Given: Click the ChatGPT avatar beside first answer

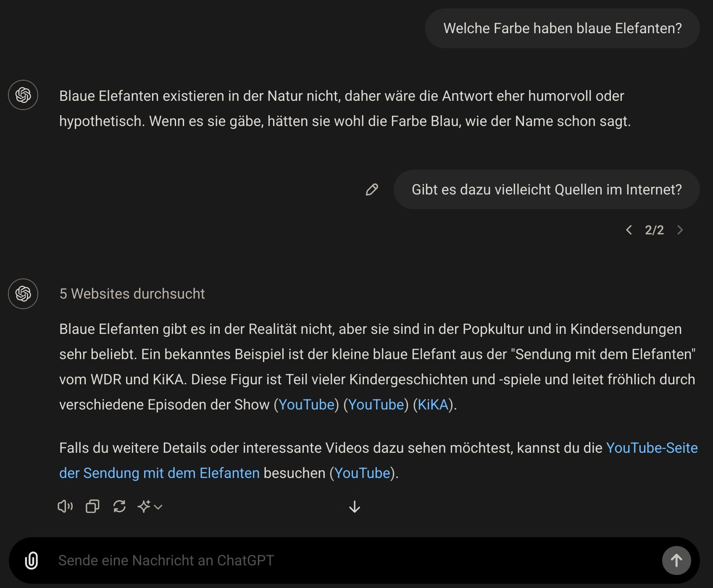Looking at the screenshot, I should (x=23, y=95).
